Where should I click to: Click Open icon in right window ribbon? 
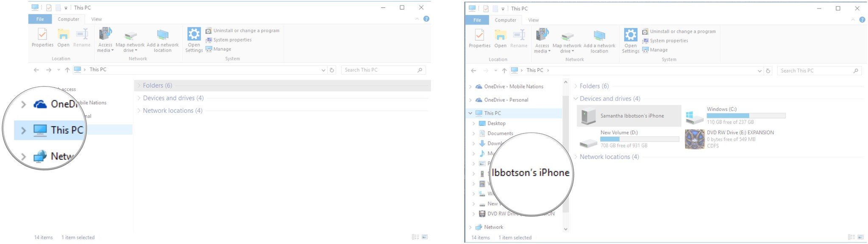pyautogui.click(x=500, y=38)
